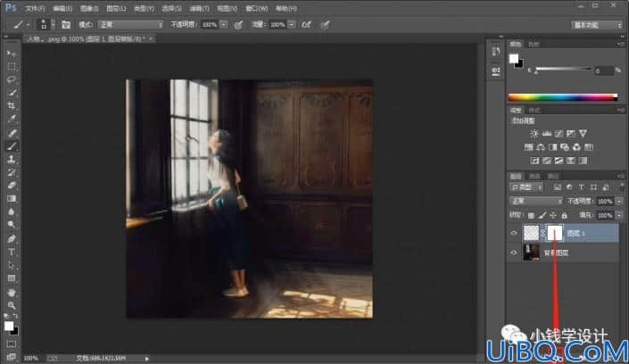Click the color spectrum ramp

pos(563,97)
